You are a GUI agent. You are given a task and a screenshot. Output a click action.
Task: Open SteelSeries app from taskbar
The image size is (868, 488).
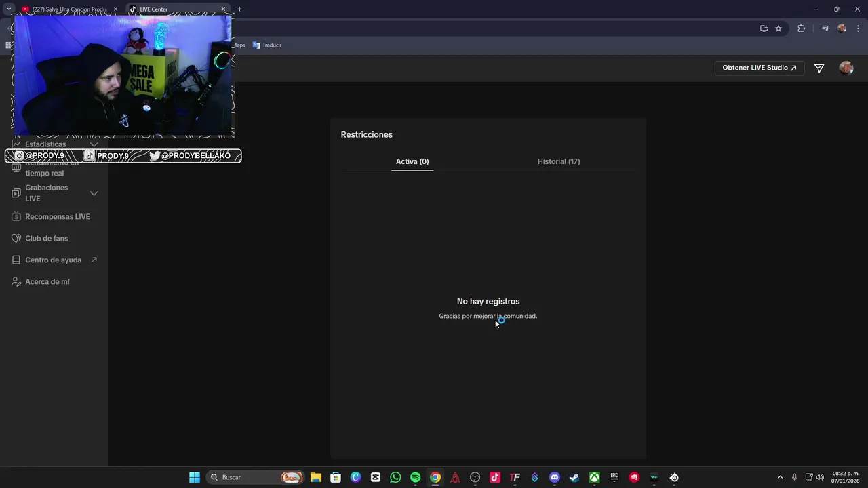(674, 477)
